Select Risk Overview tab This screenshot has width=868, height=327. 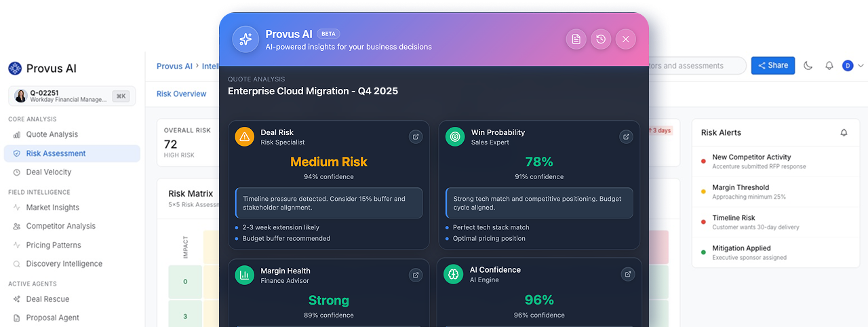(x=181, y=94)
